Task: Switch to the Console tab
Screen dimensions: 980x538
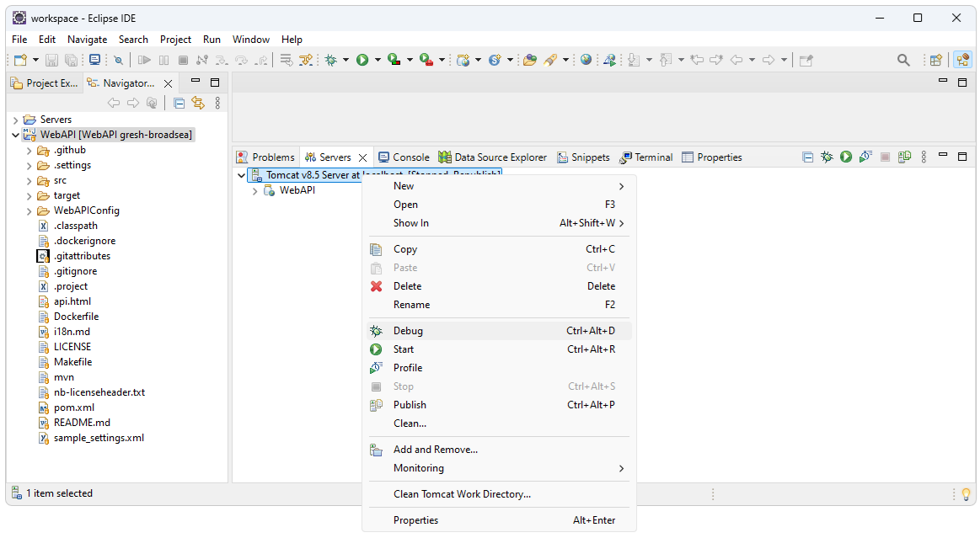Action: pos(404,157)
